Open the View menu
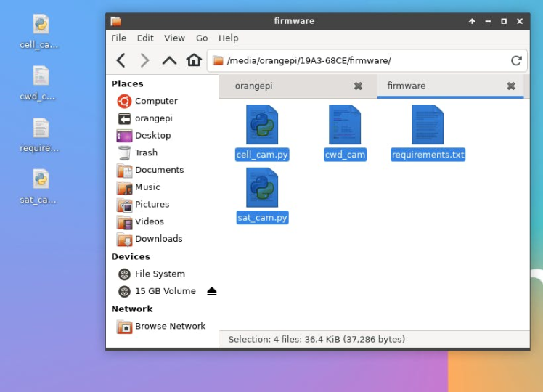Screen dimensions: 543x392 pos(174,38)
